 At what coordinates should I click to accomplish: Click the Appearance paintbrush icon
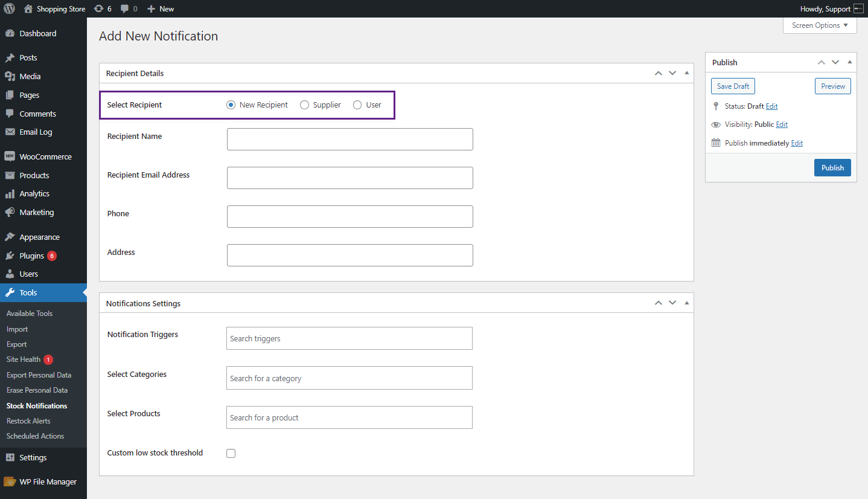pyautogui.click(x=10, y=237)
